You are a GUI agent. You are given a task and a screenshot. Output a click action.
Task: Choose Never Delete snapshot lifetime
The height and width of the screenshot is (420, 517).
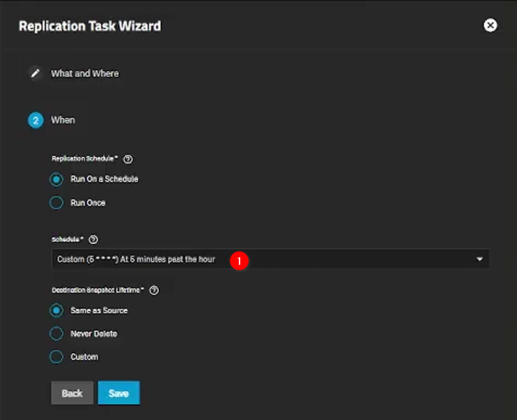point(57,334)
